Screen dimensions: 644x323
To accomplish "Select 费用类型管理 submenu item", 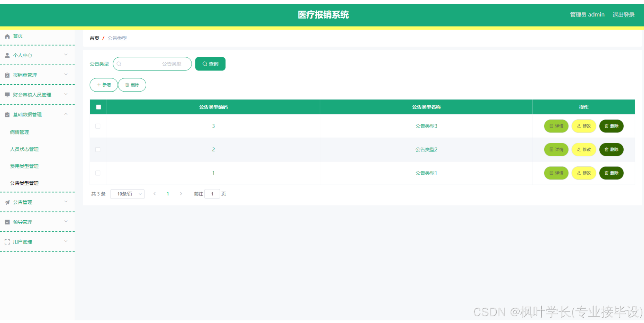I will pos(24,166).
